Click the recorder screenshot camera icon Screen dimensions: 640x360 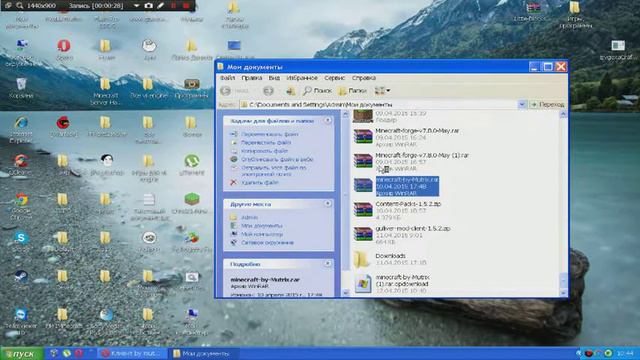click(x=148, y=6)
